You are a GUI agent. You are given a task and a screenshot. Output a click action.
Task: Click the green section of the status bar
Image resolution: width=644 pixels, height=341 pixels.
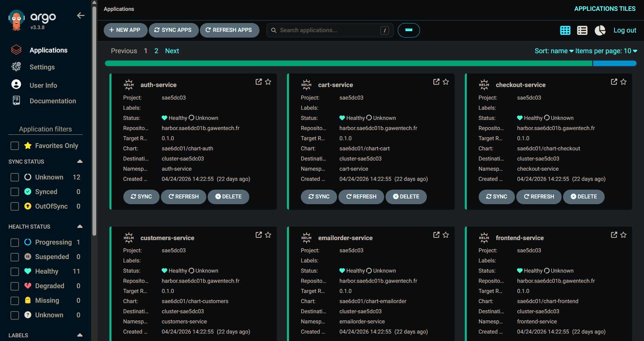(x=349, y=63)
